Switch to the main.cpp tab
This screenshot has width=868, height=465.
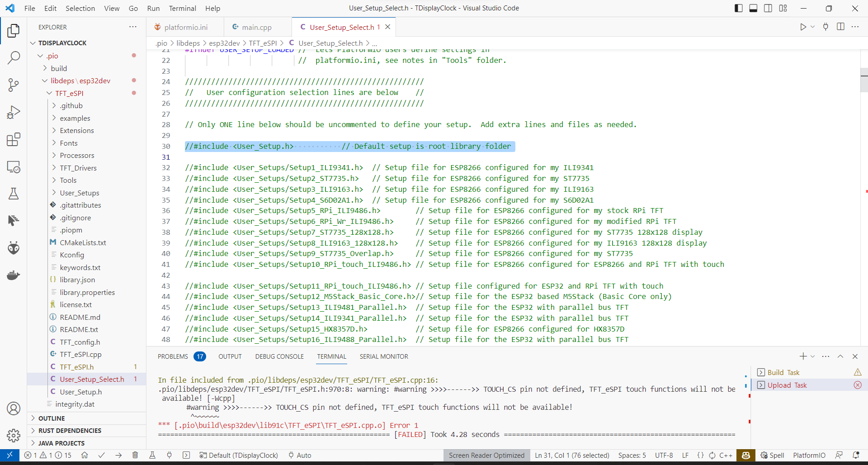click(x=256, y=27)
